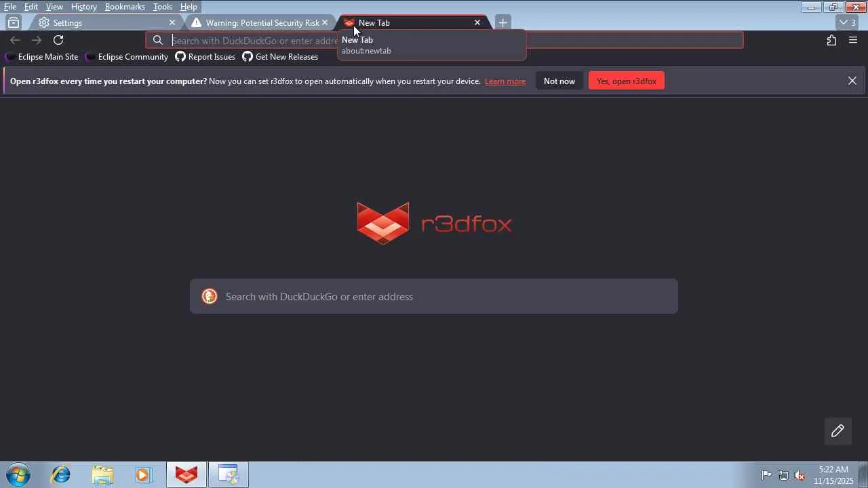Dismiss the startup notification bar
Viewport: 868px width, 488px height.
[852, 81]
